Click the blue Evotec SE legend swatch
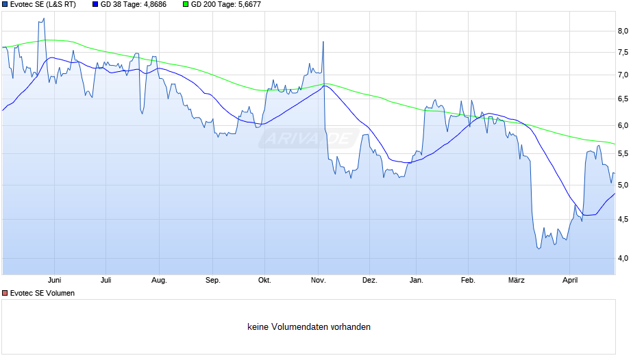Screen dimensions: 644x360 [5, 5]
